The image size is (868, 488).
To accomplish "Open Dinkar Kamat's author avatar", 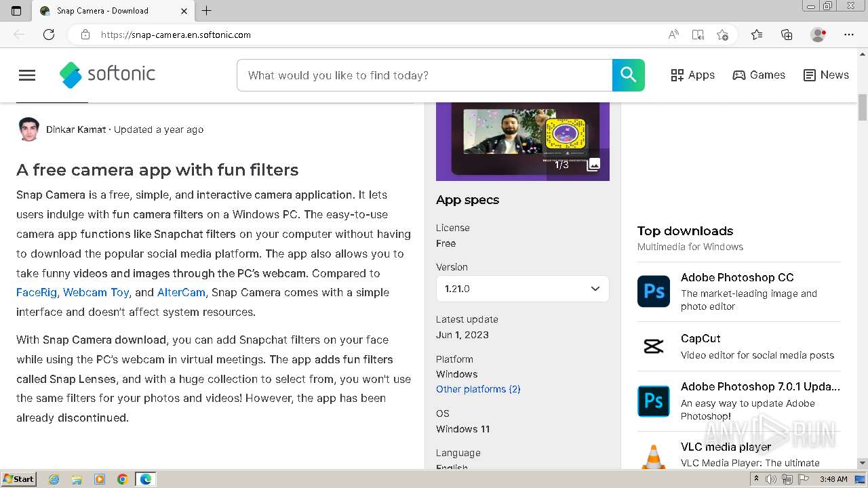I will point(28,129).
